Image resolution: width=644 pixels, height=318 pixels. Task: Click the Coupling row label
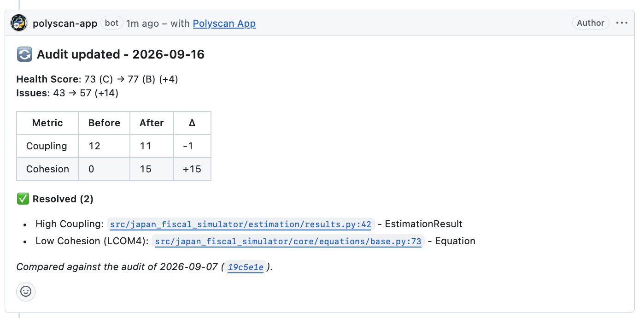(47, 146)
